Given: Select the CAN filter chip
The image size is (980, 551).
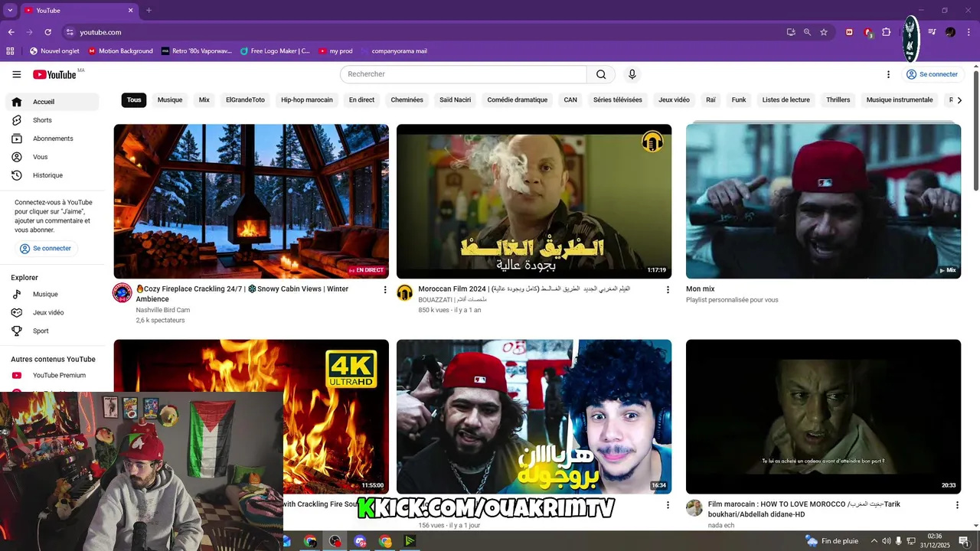Looking at the screenshot, I should pos(570,100).
